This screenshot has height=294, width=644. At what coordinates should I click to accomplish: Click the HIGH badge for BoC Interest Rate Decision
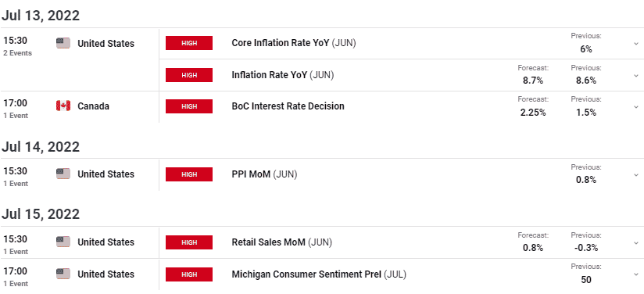coord(189,106)
